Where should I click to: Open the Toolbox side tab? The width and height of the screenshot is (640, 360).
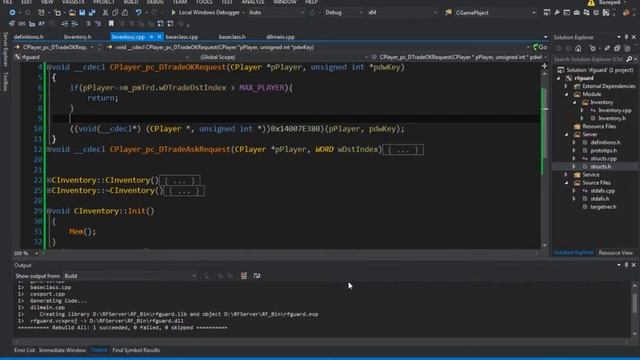pos(5,81)
